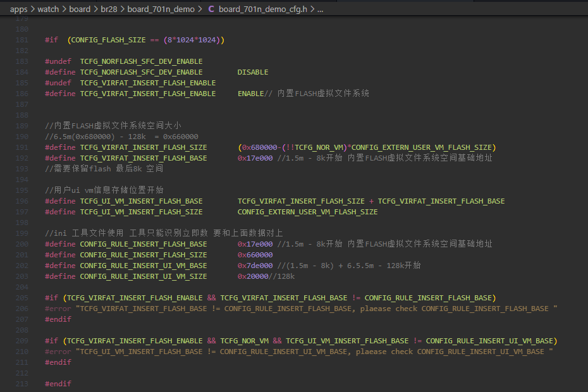Viewport: 588px width, 392px height.
Task: Click line number 181 in the gutter
Action: tap(21, 40)
